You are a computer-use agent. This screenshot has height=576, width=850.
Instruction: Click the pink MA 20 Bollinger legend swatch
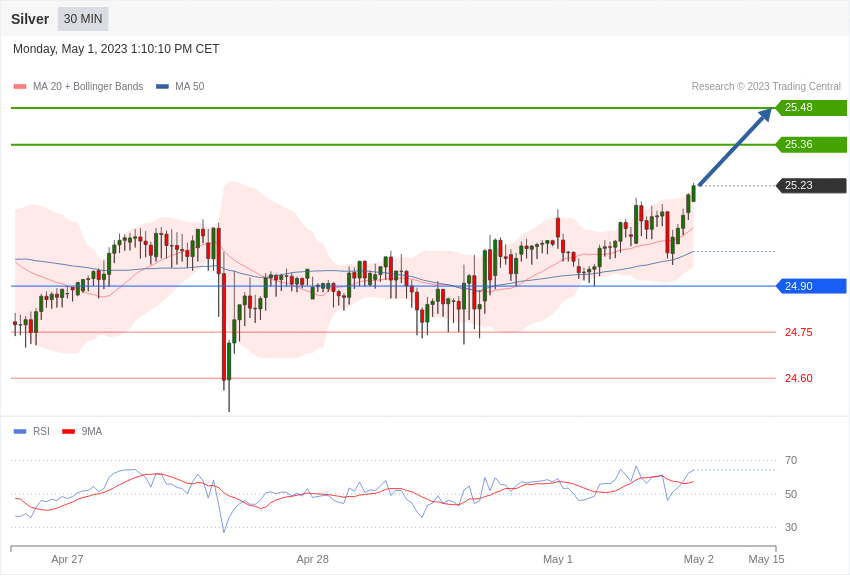coord(20,87)
